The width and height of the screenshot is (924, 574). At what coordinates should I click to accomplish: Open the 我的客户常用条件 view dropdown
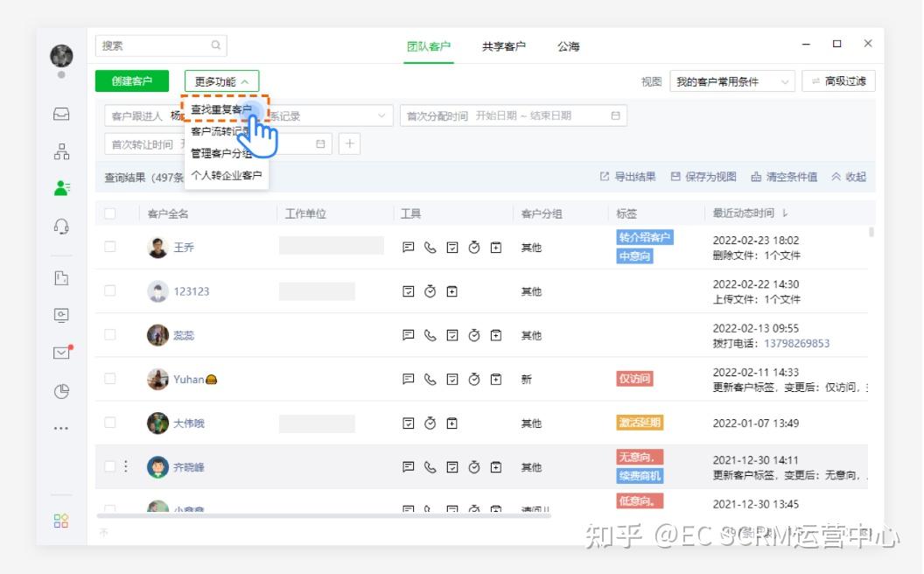729,80
